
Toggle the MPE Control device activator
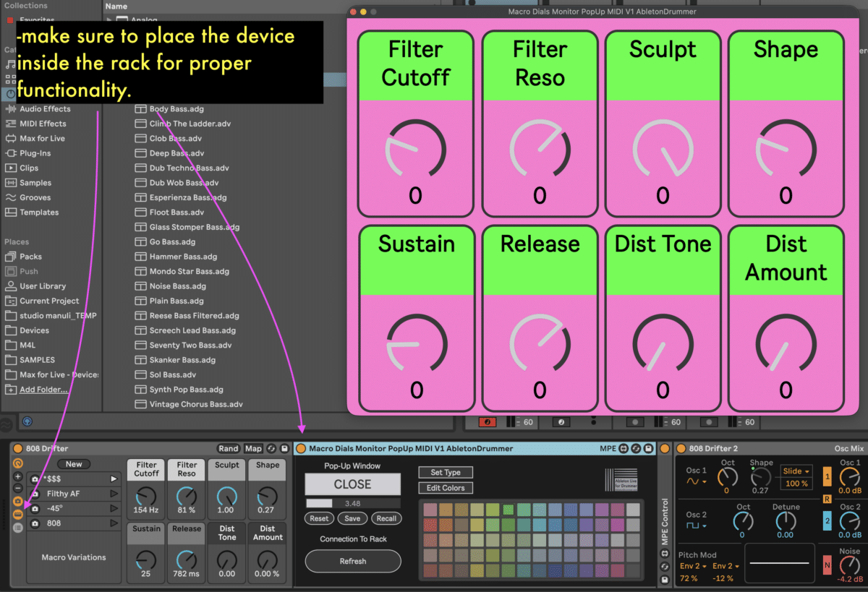665,449
